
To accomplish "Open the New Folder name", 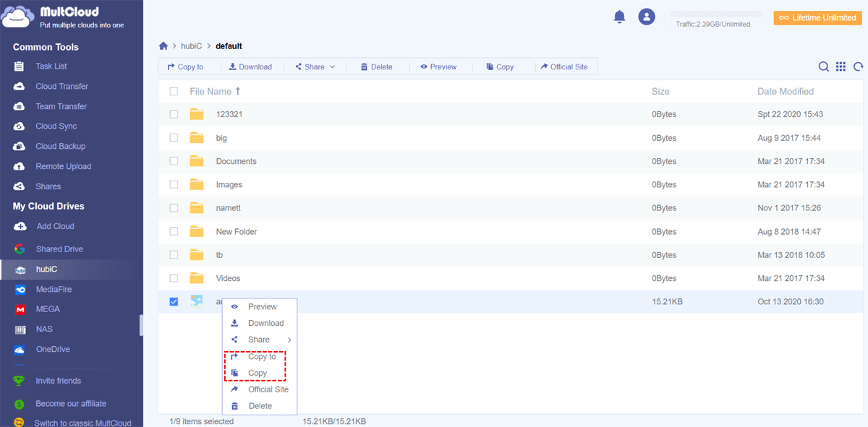I will pyautogui.click(x=237, y=231).
